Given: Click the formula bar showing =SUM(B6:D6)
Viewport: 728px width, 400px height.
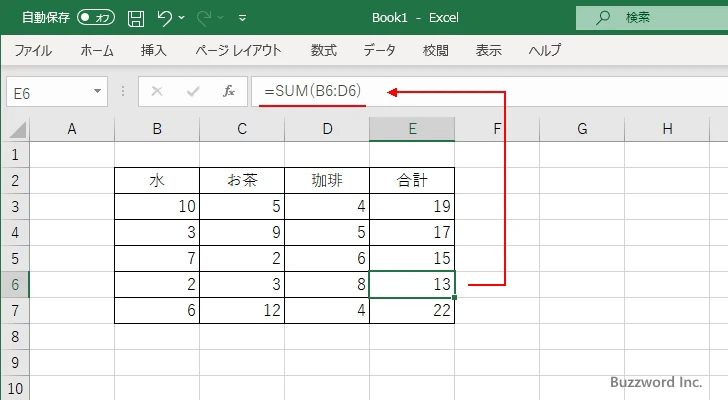Looking at the screenshot, I should tap(489, 91).
